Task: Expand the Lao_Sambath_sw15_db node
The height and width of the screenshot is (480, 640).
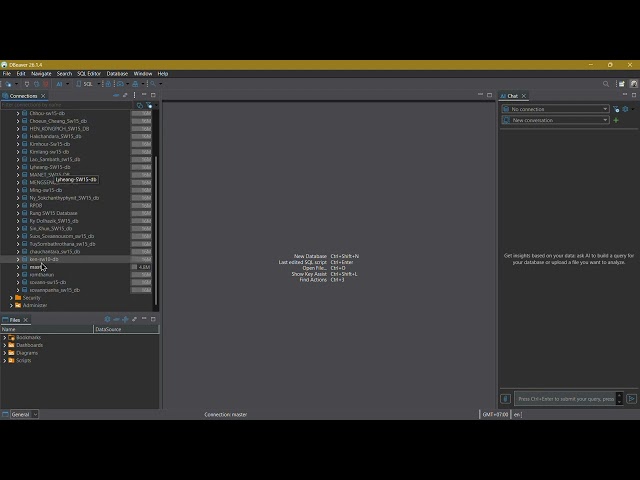Action: coord(18,159)
